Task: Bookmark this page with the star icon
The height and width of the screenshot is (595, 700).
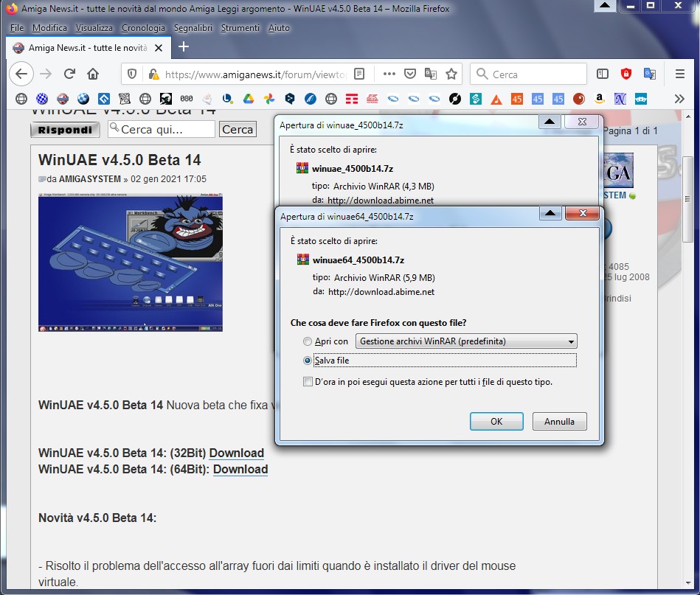Action: pos(451,74)
